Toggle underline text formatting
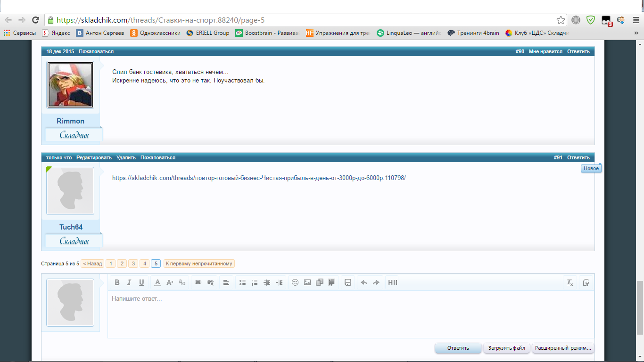The image size is (644, 362). 141,283
